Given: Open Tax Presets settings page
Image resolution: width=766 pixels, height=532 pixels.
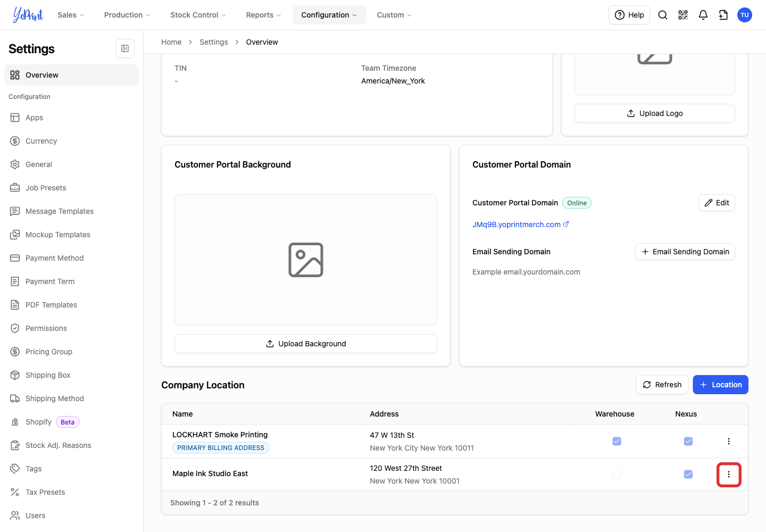Looking at the screenshot, I should (x=71, y=492).
